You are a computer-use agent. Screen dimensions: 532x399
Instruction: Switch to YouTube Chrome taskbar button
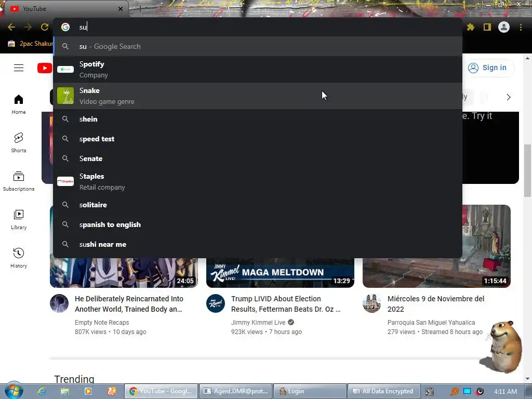coord(161,391)
